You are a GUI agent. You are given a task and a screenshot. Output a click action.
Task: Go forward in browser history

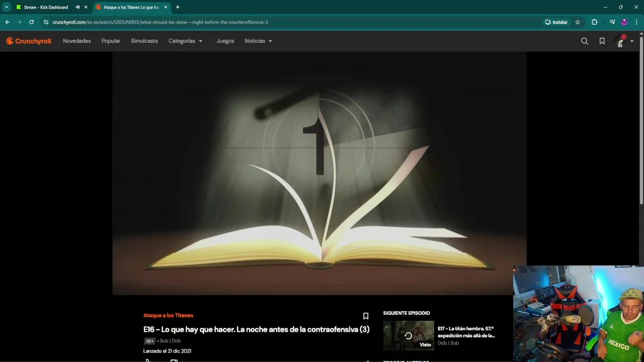pos(19,22)
